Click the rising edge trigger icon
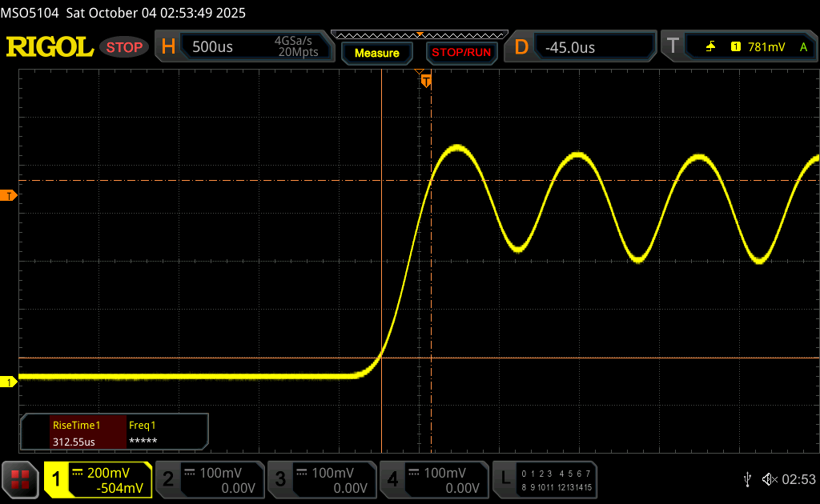 pyautogui.click(x=710, y=47)
